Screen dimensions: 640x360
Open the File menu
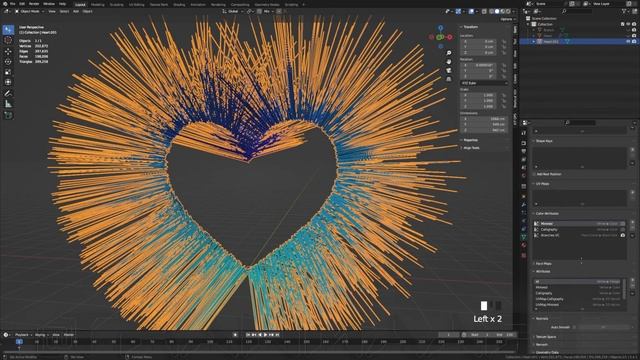(x=12, y=4)
